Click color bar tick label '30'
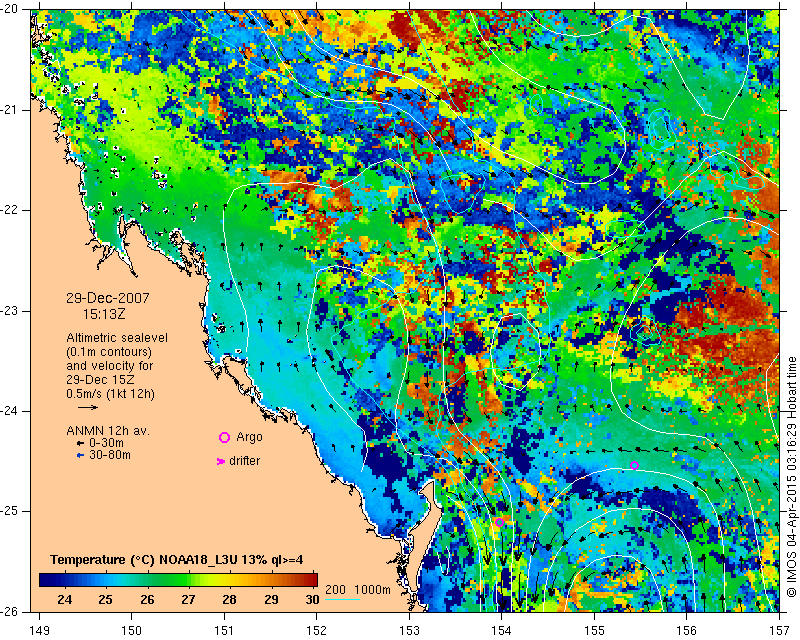The width and height of the screenshot is (800, 640). coord(312,599)
